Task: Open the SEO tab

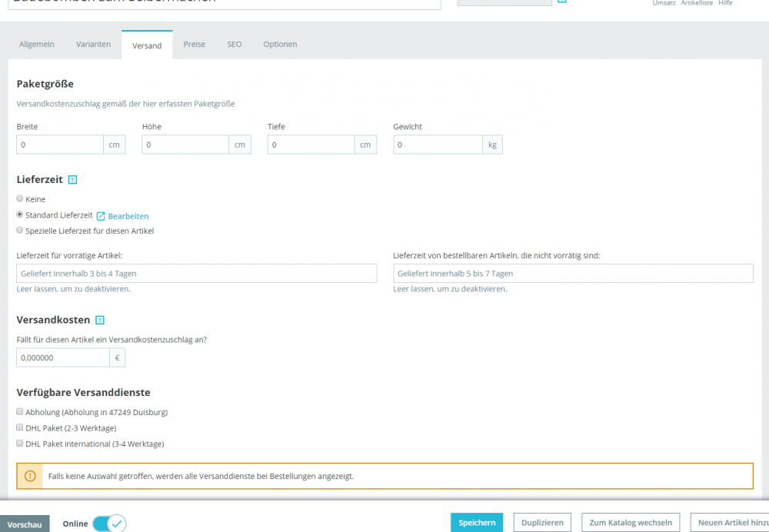Action: (x=235, y=44)
